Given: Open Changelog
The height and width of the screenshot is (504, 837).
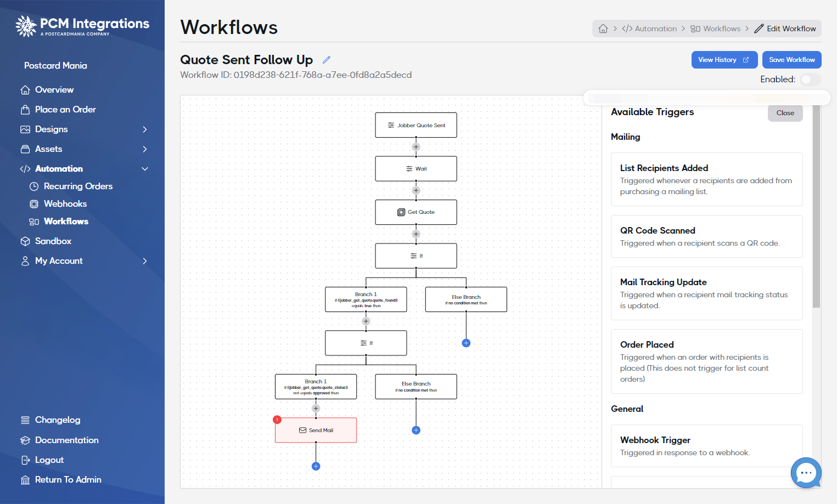Looking at the screenshot, I should click(58, 420).
